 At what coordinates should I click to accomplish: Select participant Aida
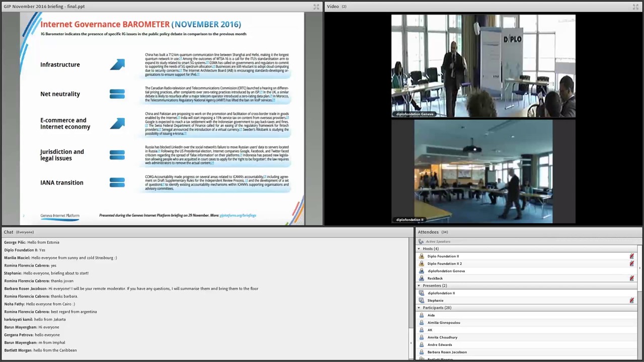point(431,315)
